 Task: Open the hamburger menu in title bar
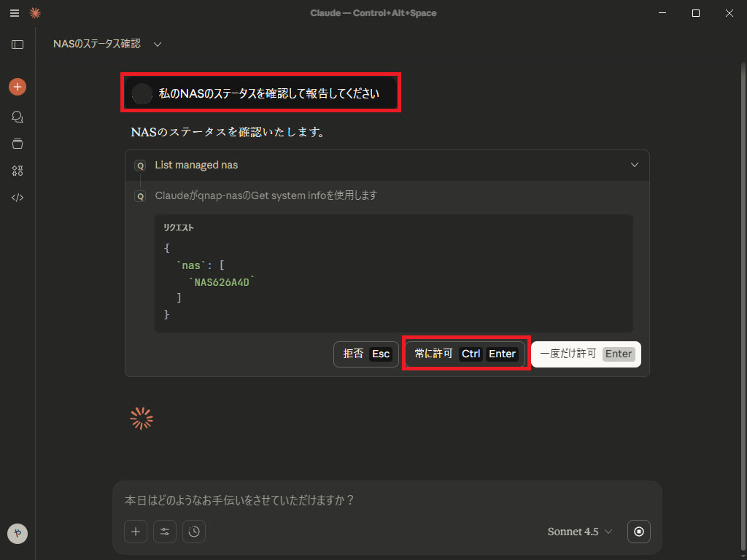point(15,13)
